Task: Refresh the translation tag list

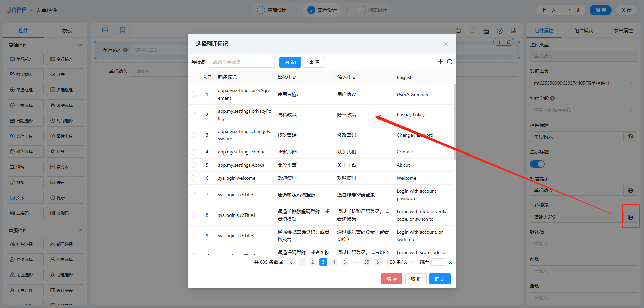Action: click(x=450, y=62)
